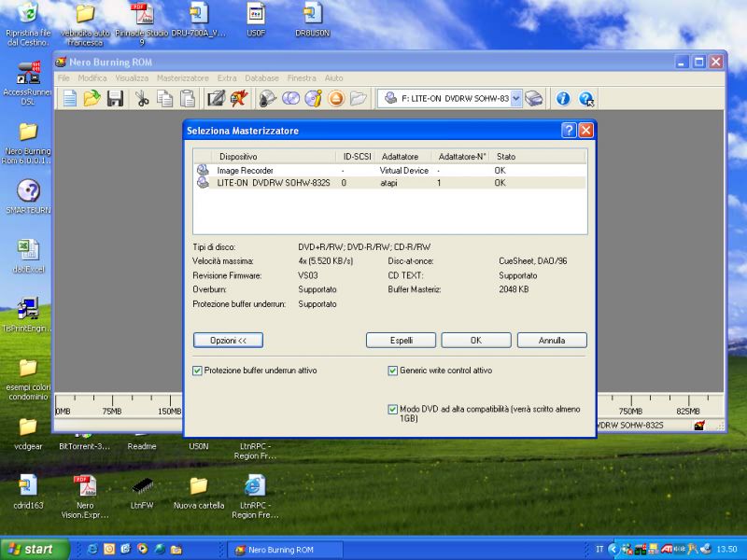This screenshot has height=560, width=747.
Task: Click the Ripristina file dal Cestino icon
Action: (x=28, y=24)
